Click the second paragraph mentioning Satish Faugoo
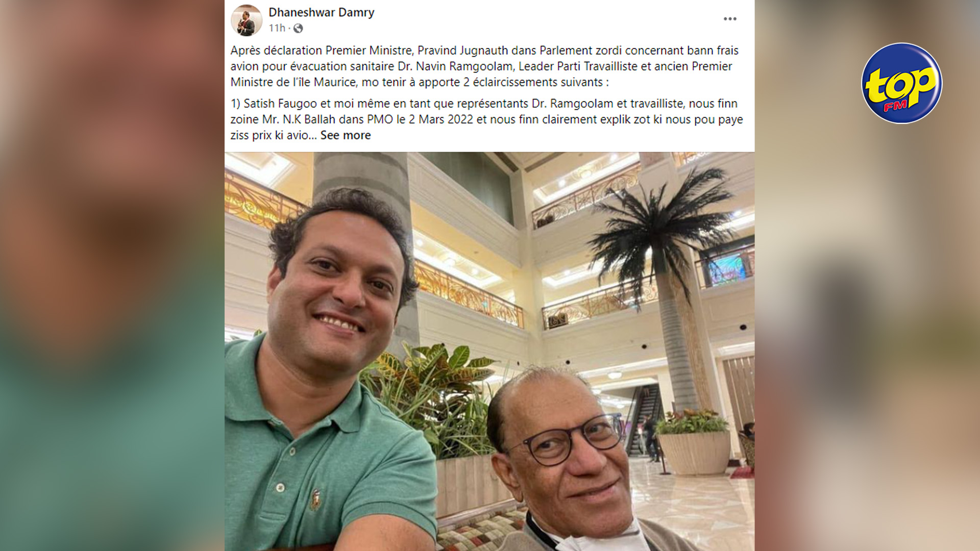Viewport: 980px width, 551px height. tap(486, 119)
